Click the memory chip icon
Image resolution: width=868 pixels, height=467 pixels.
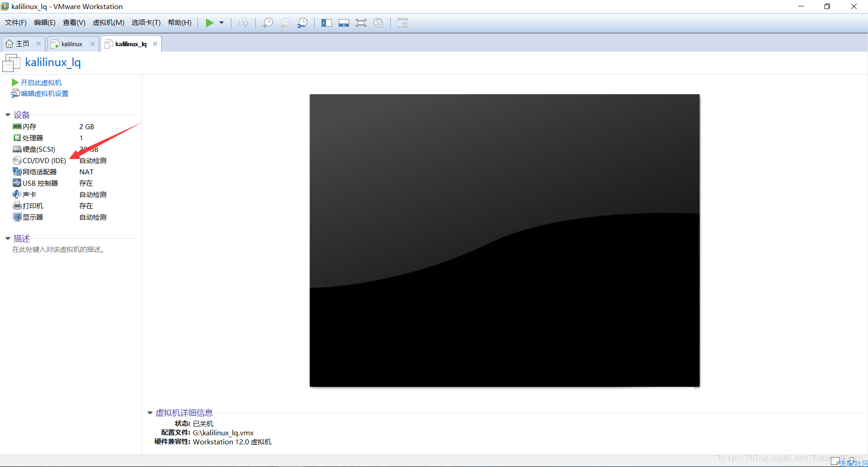[17, 126]
